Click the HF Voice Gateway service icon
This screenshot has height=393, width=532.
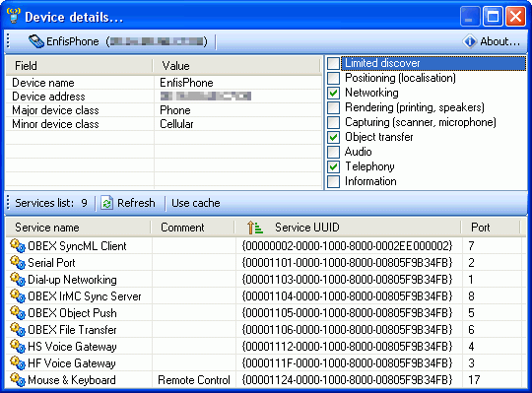[x=18, y=362]
